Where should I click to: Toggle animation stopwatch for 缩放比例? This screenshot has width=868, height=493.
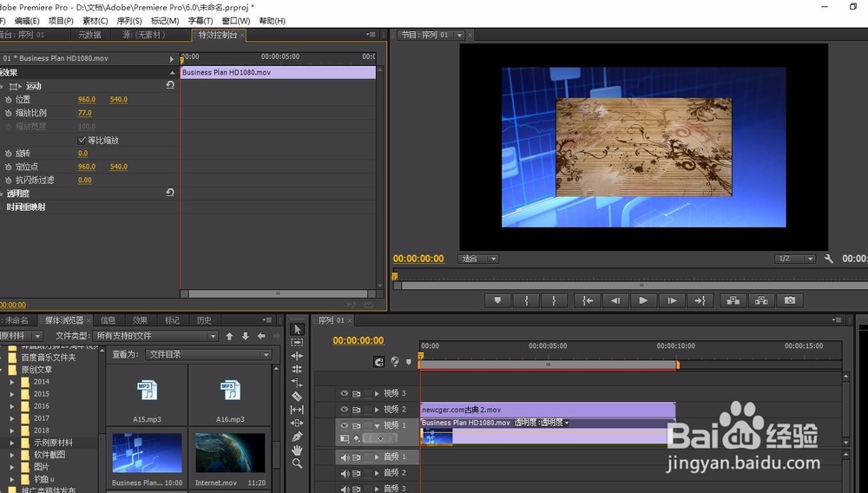[x=9, y=113]
